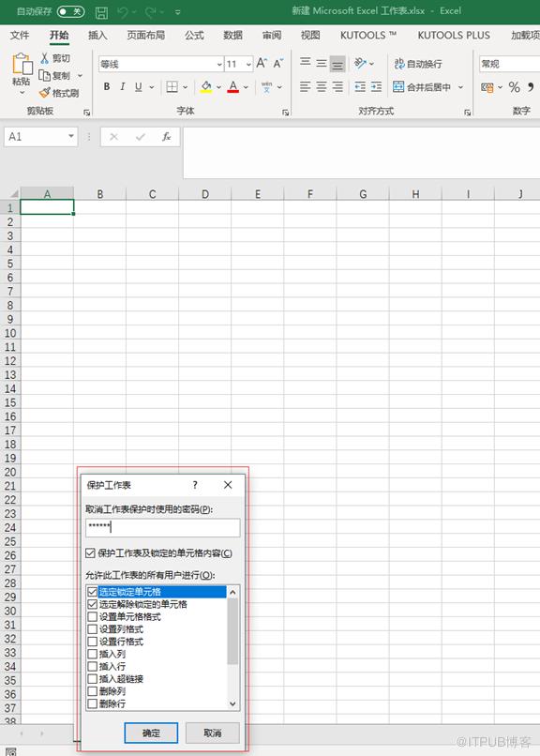Open the font name dropdown
This screenshot has height=756, width=540.
click(x=219, y=64)
